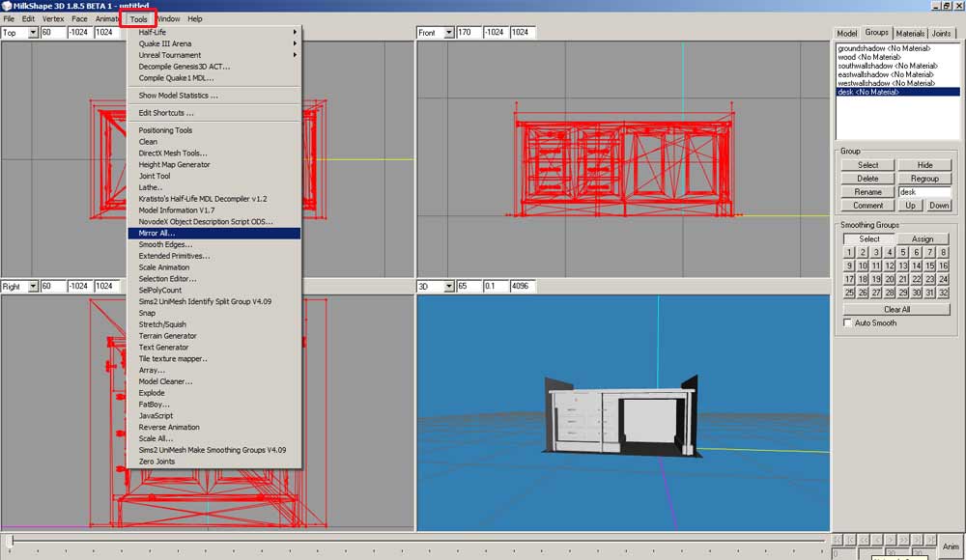Click smoothing group number 8
The height and width of the screenshot is (560, 966).
click(943, 253)
